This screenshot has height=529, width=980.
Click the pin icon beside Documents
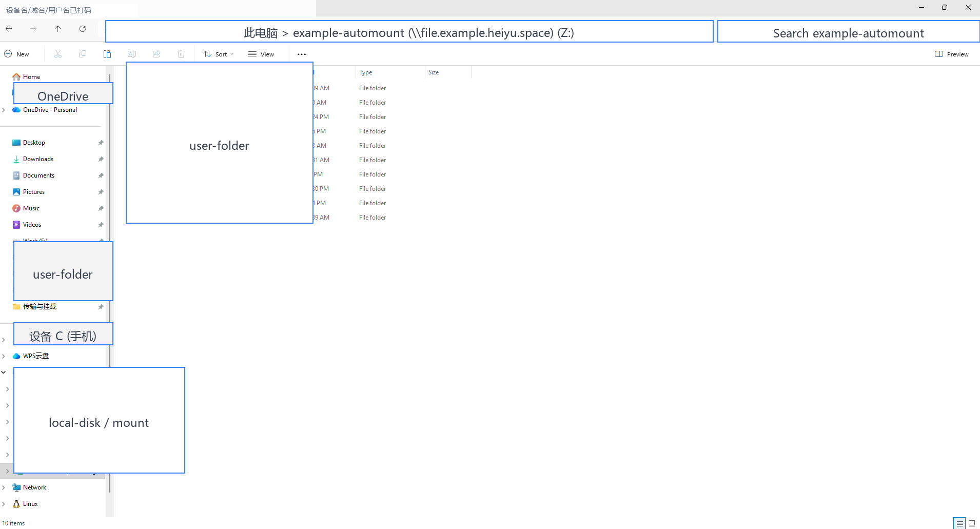(x=101, y=175)
